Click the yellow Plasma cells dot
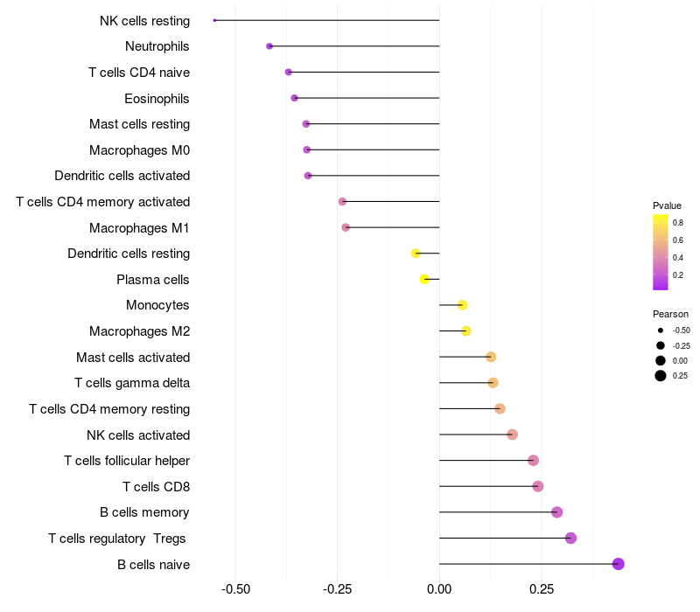This screenshot has height=612, width=700. click(424, 280)
